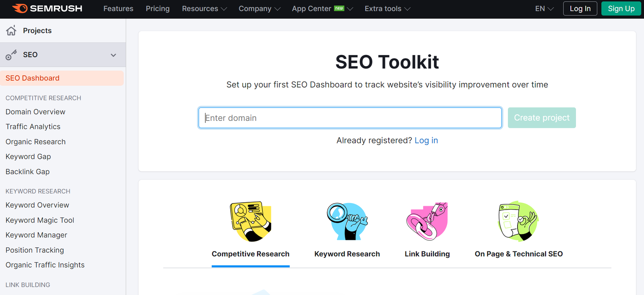Open Domain Overview
This screenshot has height=295, width=644.
(x=35, y=112)
